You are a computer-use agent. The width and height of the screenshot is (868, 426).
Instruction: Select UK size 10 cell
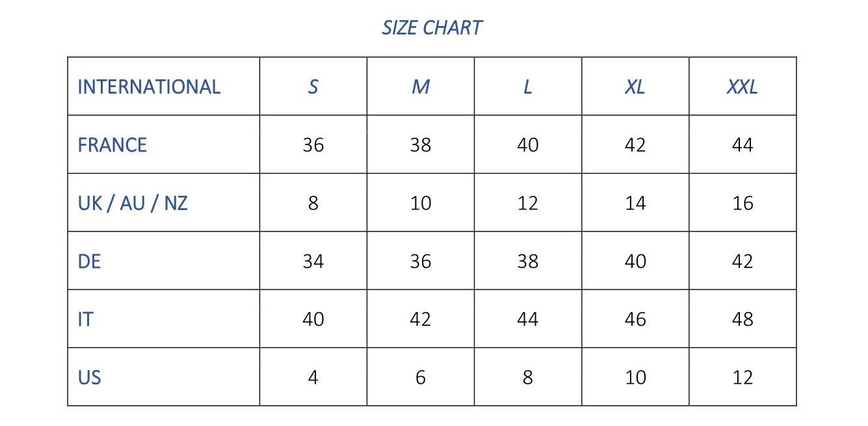click(421, 203)
